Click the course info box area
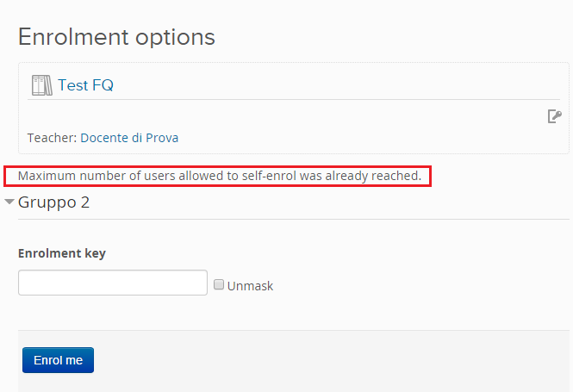 pyautogui.click(x=294, y=109)
